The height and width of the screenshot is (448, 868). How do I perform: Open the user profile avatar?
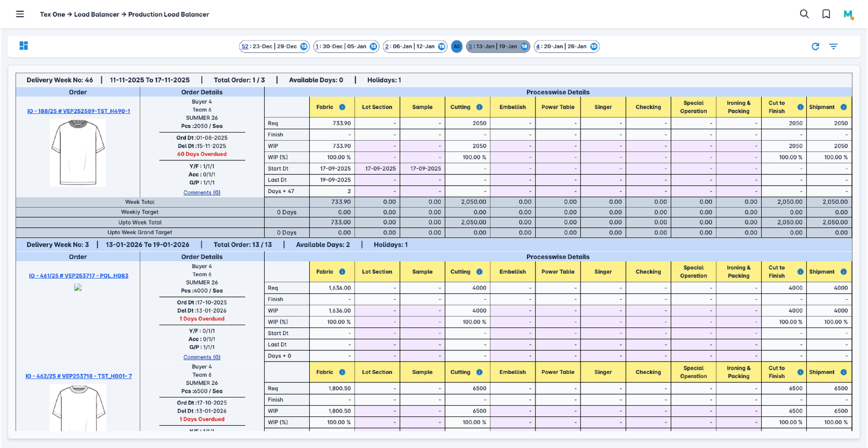point(848,15)
